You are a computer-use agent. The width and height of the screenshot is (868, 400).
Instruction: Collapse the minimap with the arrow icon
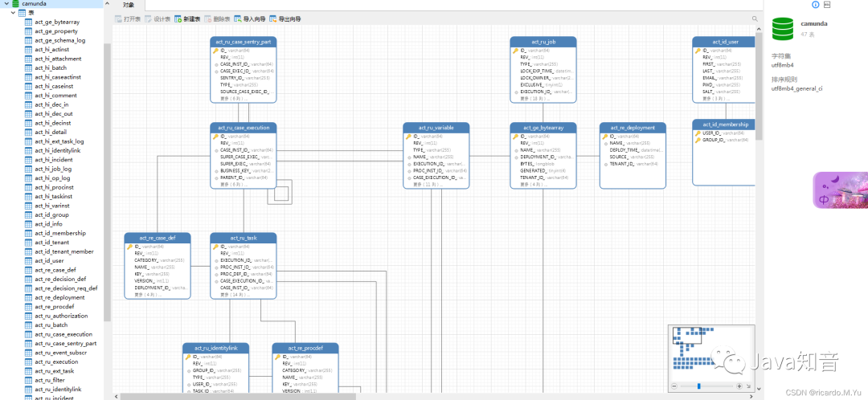750,386
